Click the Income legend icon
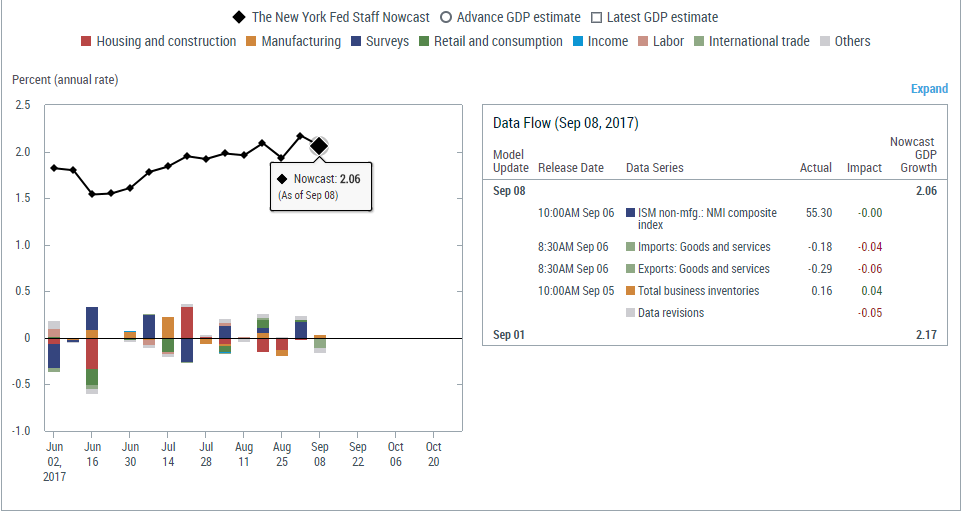The image size is (966, 514). tap(578, 42)
